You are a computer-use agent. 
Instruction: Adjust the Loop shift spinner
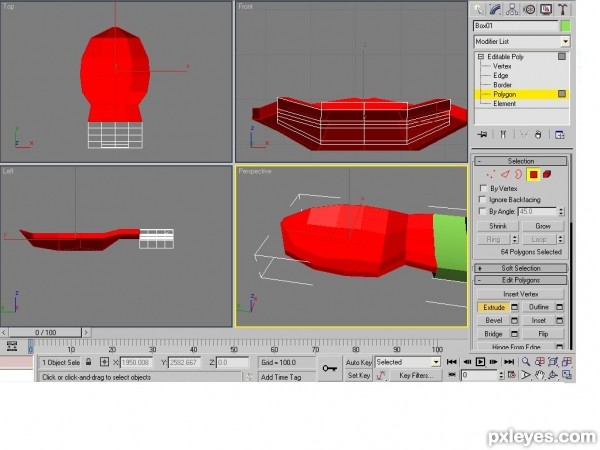click(561, 240)
